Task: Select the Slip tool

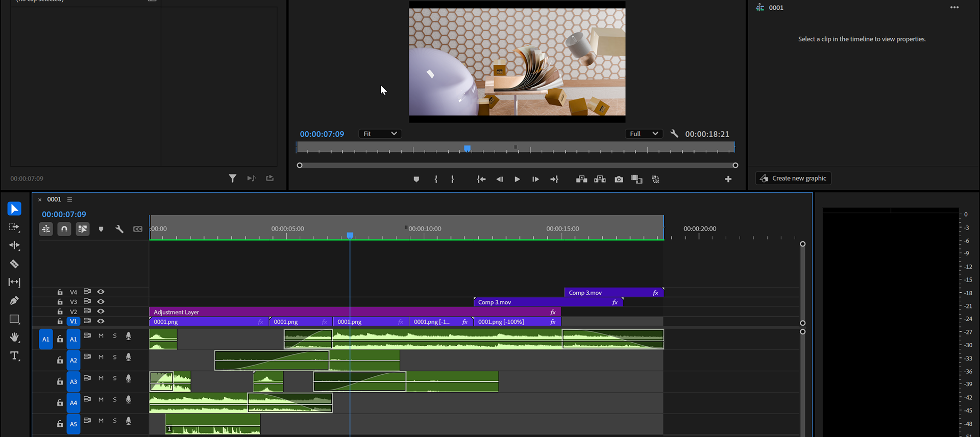Action: pyautogui.click(x=14, y=282)
